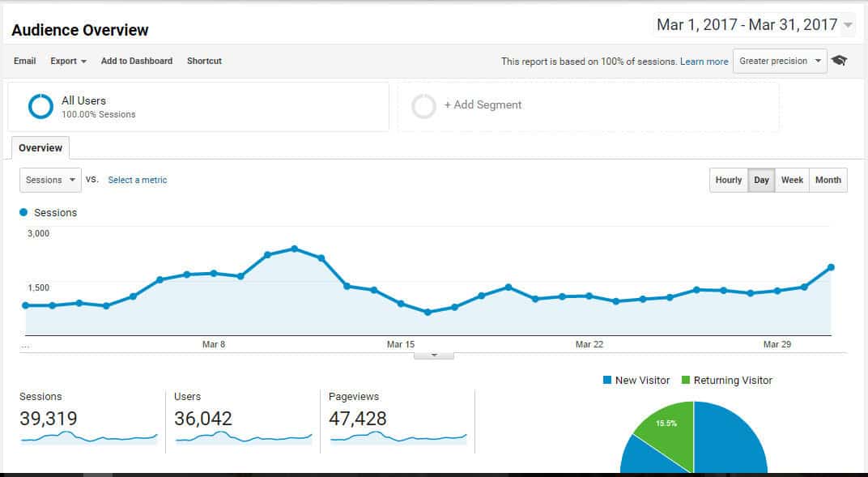
Task: Click the Sessions value 39,319
Action: [48, 419]
